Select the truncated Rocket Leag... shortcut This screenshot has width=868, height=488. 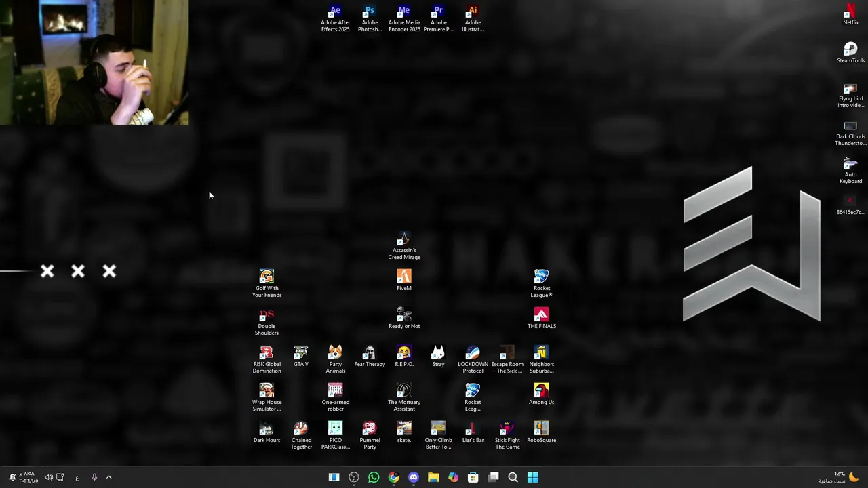click(x=473, y=399)
